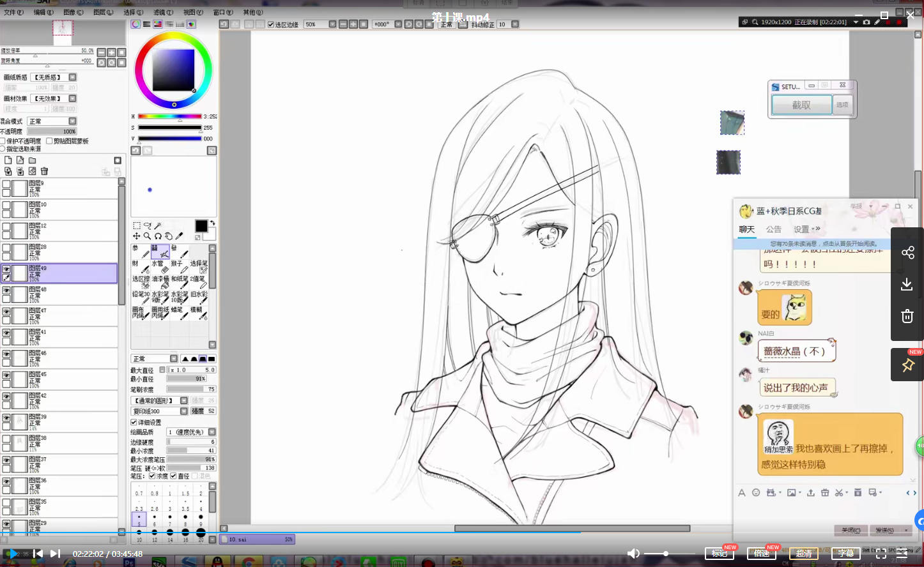Image resolution: width=924 pixels, height=567 pixels.
Task: Select the rectangular selection tool
Action: (137, 225)
